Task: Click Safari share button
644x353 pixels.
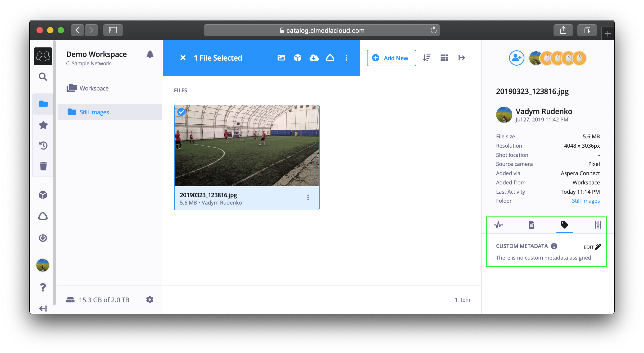Action: [x=563, y=30]
